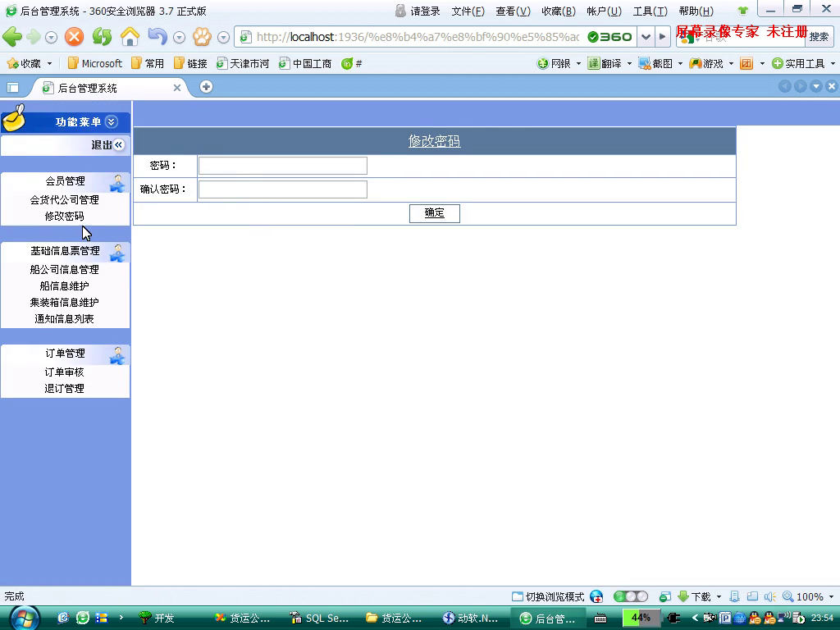Open 实用工具 utilities menu
This screenshot has width=840, height=630.
799,64
